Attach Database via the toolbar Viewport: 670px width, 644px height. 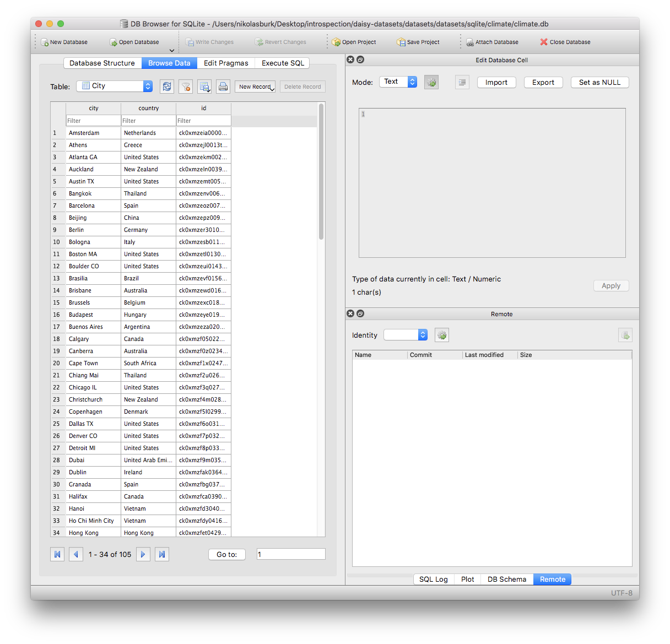[x=493, y=41]
